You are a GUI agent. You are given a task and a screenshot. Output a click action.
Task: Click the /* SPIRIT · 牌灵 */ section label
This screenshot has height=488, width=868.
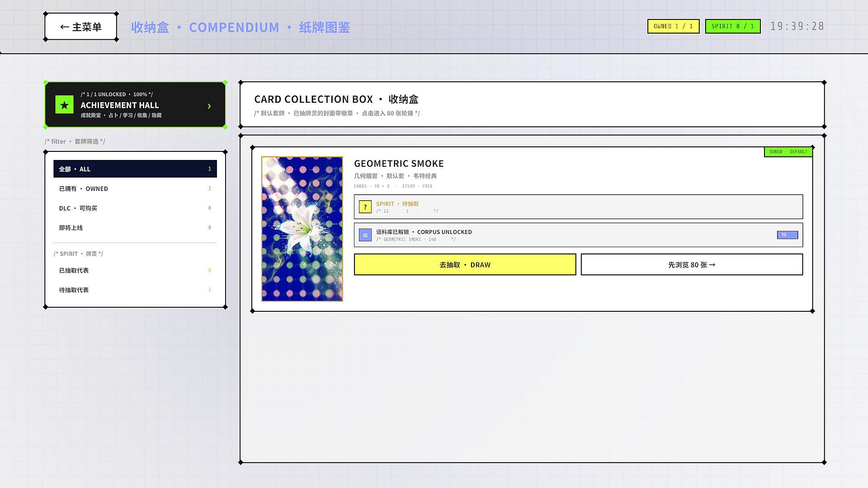coord(78,253)
